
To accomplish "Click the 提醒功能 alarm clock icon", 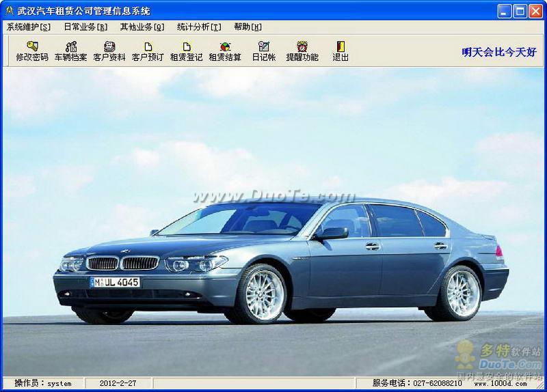I will [x=302, y=46].
